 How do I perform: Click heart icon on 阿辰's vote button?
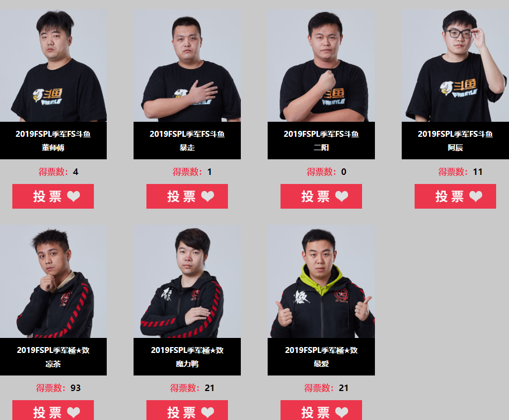(x=476, y=196)
